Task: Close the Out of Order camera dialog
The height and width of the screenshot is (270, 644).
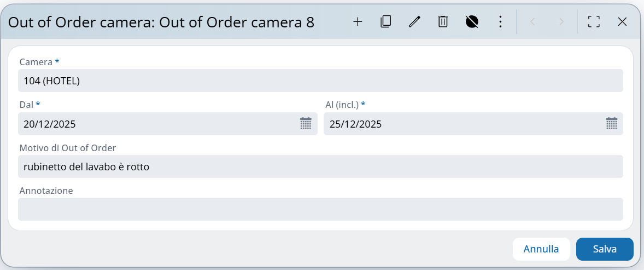Action: point(622,22)
